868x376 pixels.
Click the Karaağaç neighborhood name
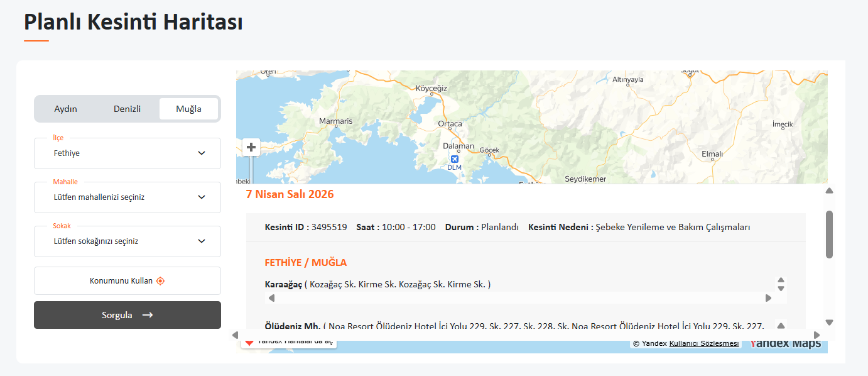click(283, 284)
